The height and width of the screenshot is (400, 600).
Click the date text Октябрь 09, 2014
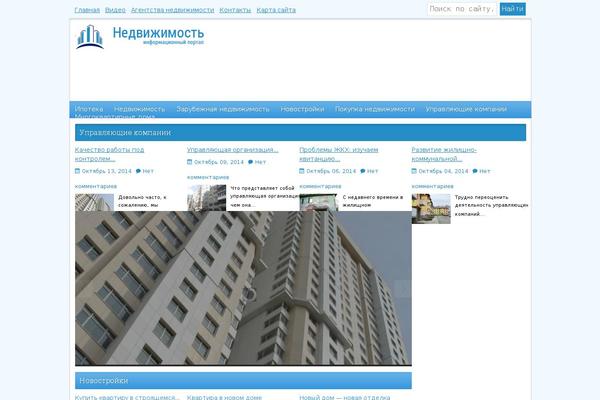point(219,162)
